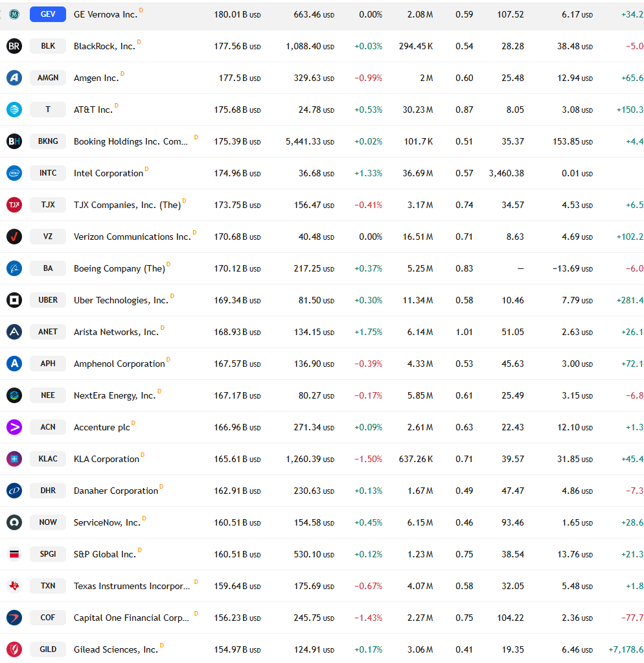The image size is (644, 663).
Task: Click Arista Networks relative volume 1.01
Action: point(464,332)
